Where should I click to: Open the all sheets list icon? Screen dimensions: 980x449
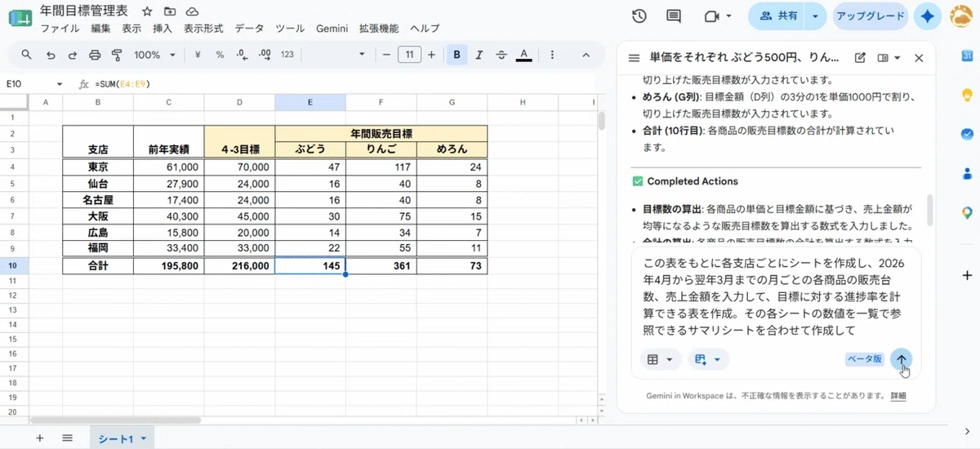coord(68,438)
